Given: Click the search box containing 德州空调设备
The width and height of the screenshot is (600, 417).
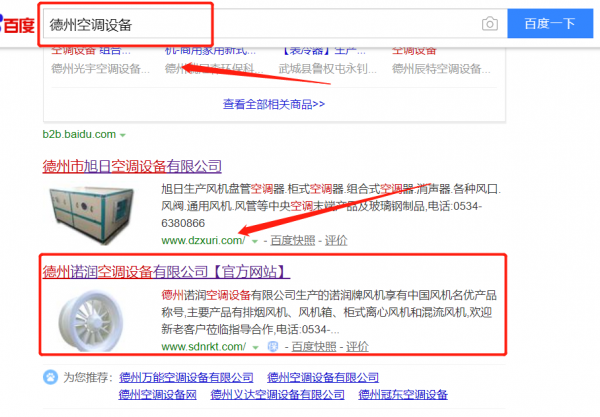Looking at the screenshot, I should tap(261, 24).
